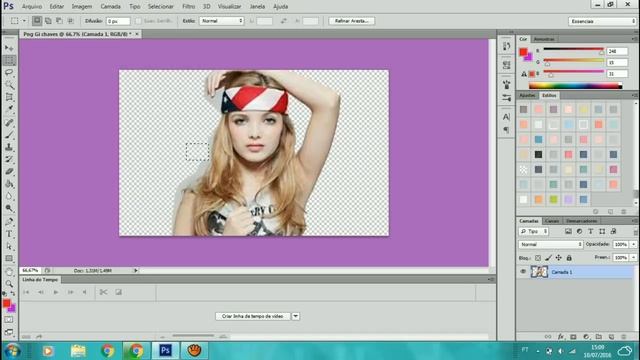Add a layer mask via the panel bottom
Screen dimensions: 640x360
point(573,337)
